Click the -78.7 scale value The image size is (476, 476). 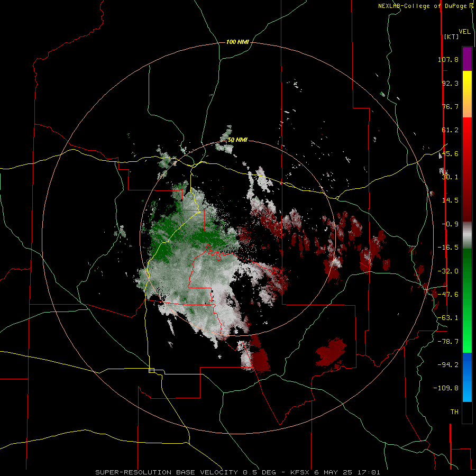pos(448,341)
